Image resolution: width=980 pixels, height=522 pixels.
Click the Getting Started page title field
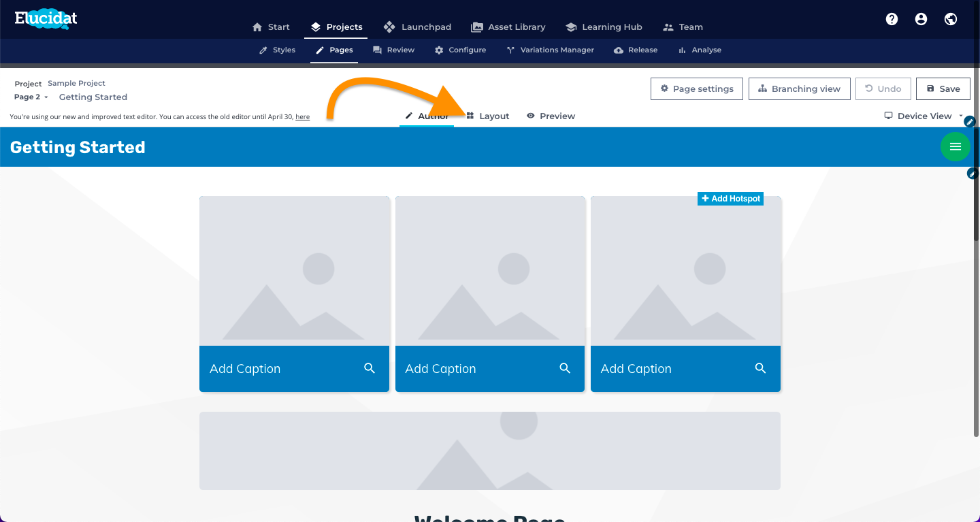coord(93,97)
